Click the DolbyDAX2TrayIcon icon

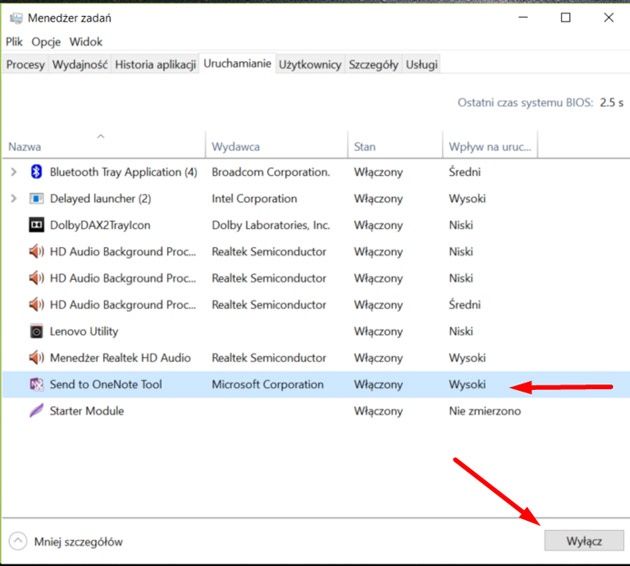36,225
